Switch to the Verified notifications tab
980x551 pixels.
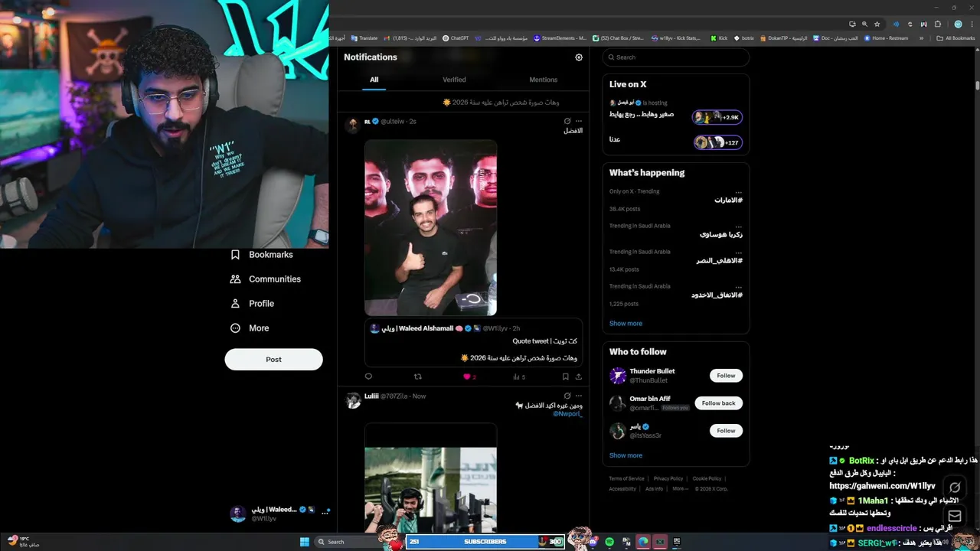(x=454, y=80)
